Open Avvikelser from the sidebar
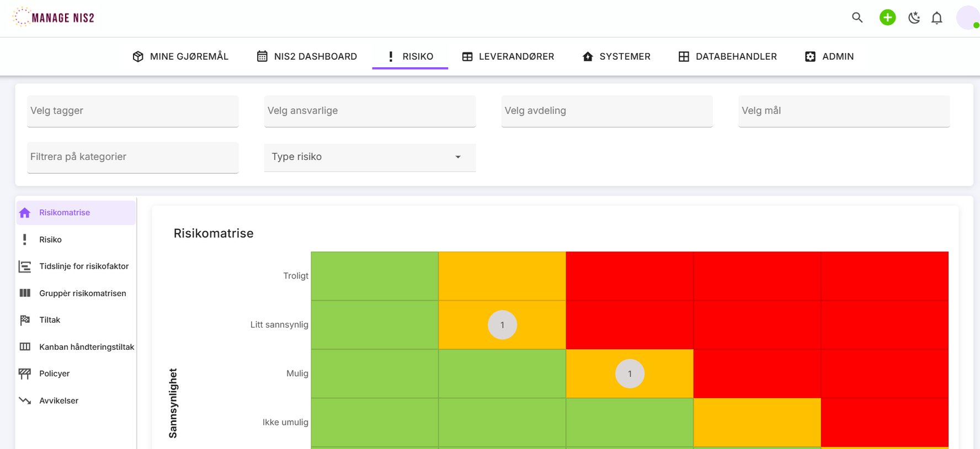Viewport: 980px width, 449px height. pos(58,400)
